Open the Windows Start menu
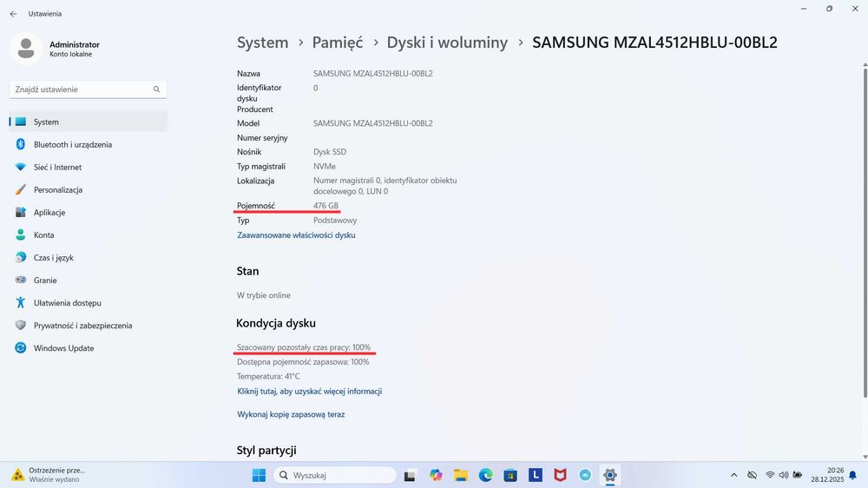The height and width of the screenshot is (488, 868). coord(259,475)
